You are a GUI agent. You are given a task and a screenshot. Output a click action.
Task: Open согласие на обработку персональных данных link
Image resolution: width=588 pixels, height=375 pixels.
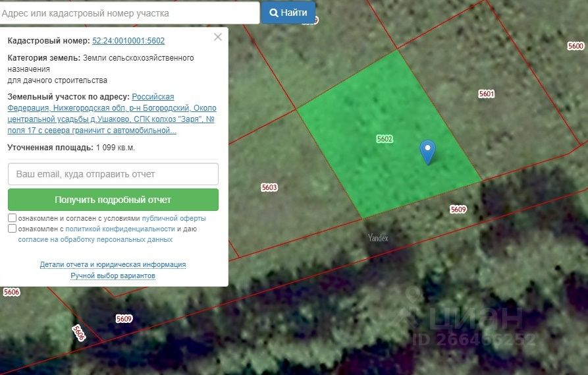click(95, 239)
